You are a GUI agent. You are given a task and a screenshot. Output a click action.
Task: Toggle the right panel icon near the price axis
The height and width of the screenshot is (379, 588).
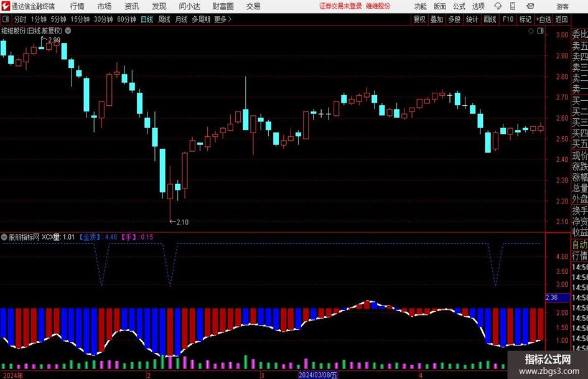[540, 31]
